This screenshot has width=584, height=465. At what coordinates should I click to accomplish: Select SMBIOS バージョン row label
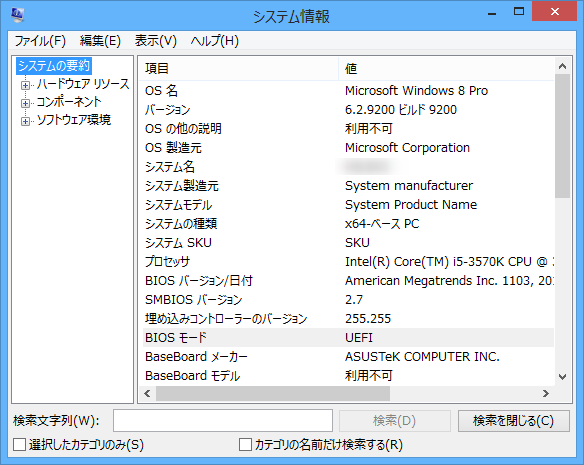pyautogui.click(x=194, y=300)
